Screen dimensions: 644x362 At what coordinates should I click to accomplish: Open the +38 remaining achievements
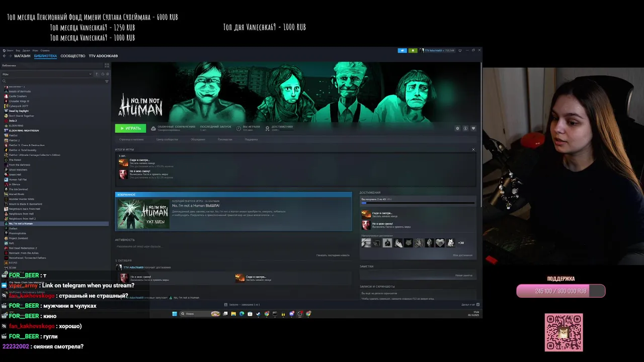461,243
